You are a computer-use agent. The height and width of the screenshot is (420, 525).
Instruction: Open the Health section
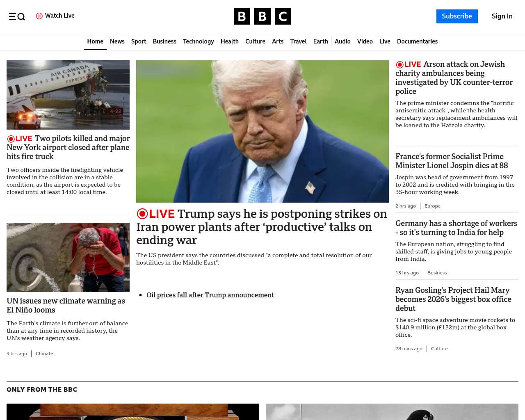pyautogui.click(x=230, y=41)
